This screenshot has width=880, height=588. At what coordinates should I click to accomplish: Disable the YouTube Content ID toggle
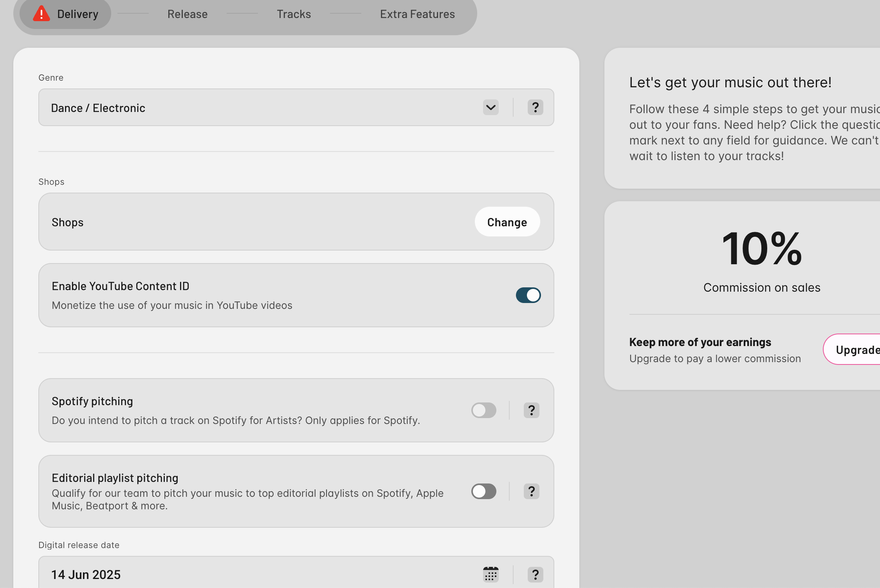click(x=528, y=295)
